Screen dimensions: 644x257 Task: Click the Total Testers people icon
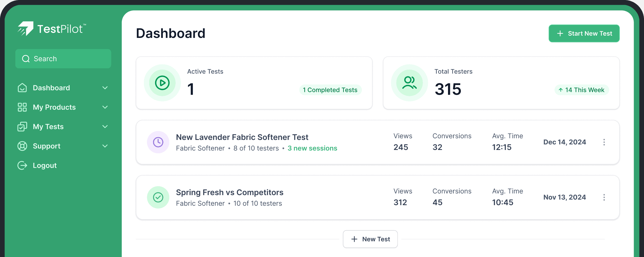tap(409, 83)
